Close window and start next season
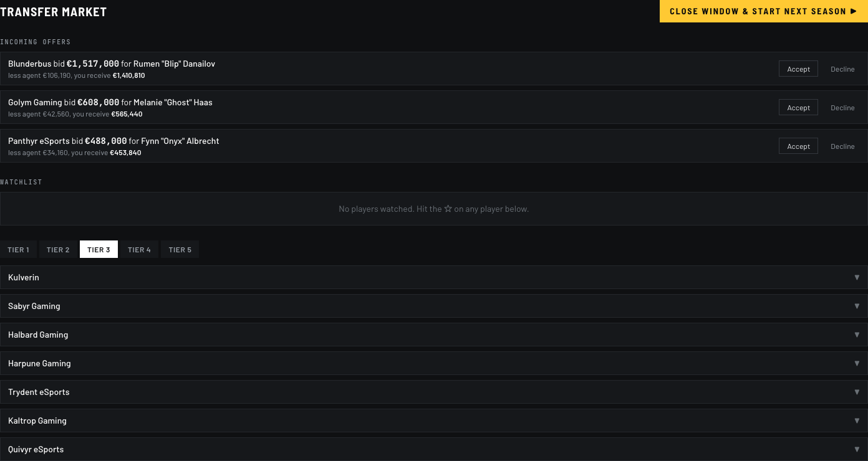 (764, 11)
